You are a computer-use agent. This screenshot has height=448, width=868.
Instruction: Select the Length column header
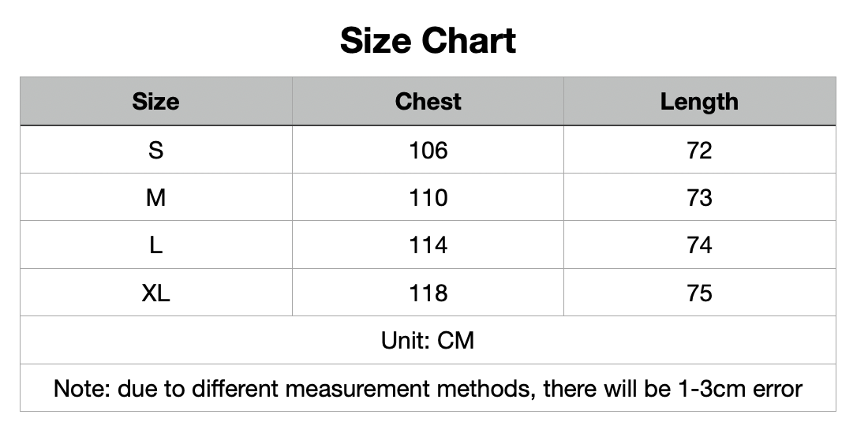(x=699, y=102)
